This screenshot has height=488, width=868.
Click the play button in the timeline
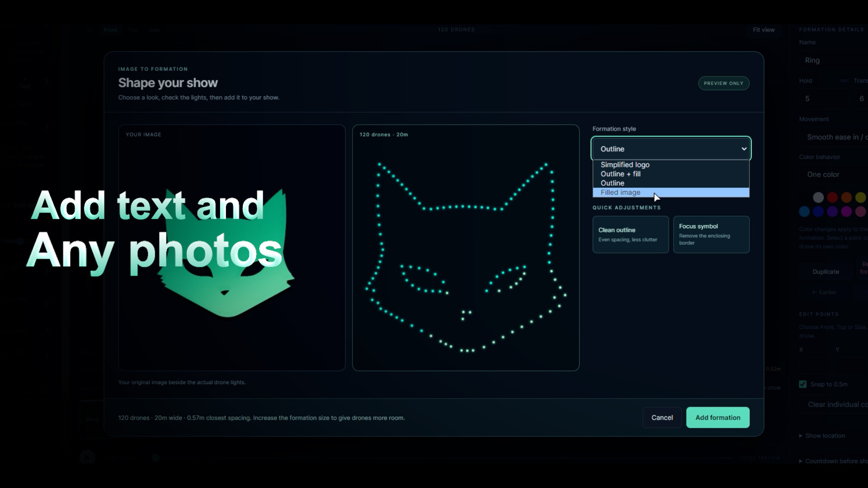pos(87,457)
